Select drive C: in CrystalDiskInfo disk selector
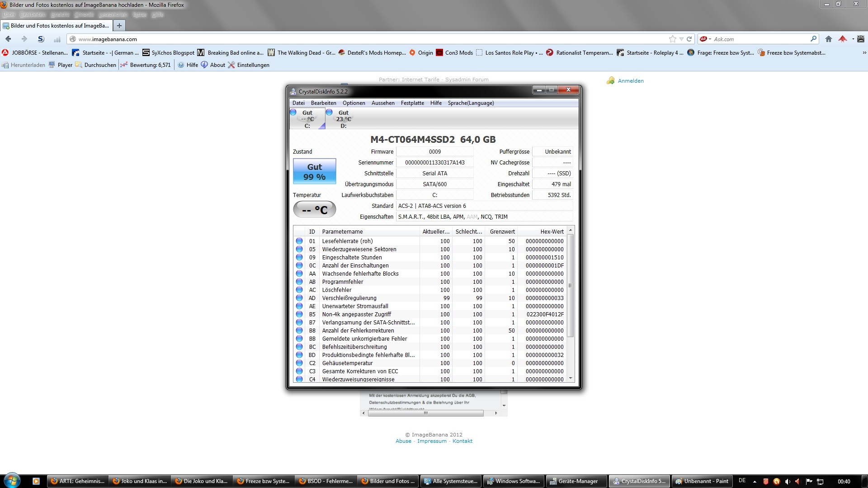The height and width of the screenshot is (488, 868). (307, 119)
